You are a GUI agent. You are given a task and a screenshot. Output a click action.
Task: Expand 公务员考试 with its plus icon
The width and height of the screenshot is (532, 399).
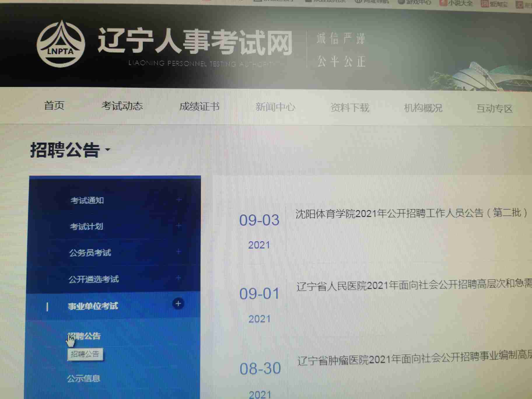pyautogui.click(x=179, y=251)
